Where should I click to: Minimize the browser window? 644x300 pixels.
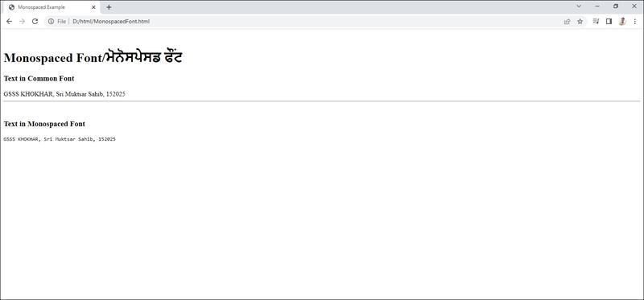pyautogui.click(x=597, y=6)
